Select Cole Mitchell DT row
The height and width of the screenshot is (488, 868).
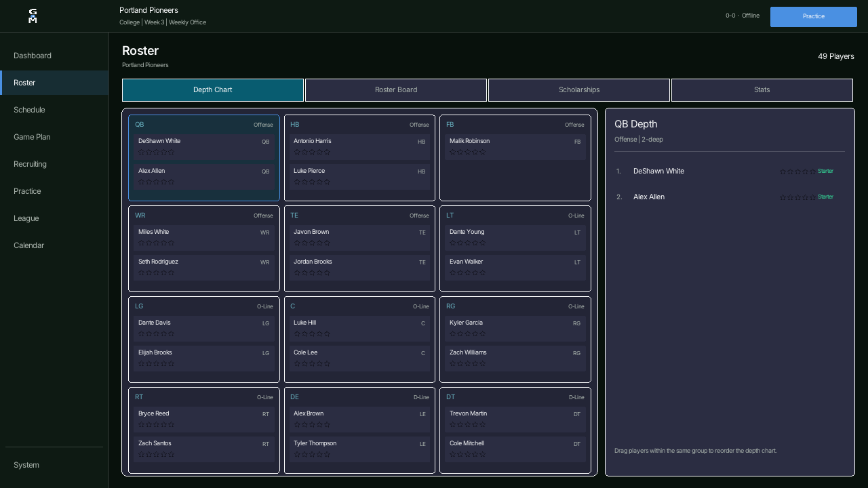click(x=515, y=449)
